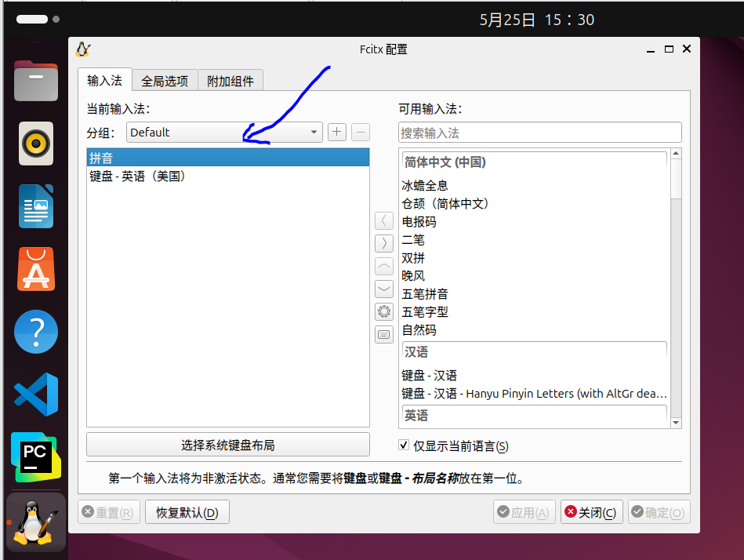Open LibreOffice Writer in the dock
This screenshot has width=744, height=560.
click(x=36, y=206)
